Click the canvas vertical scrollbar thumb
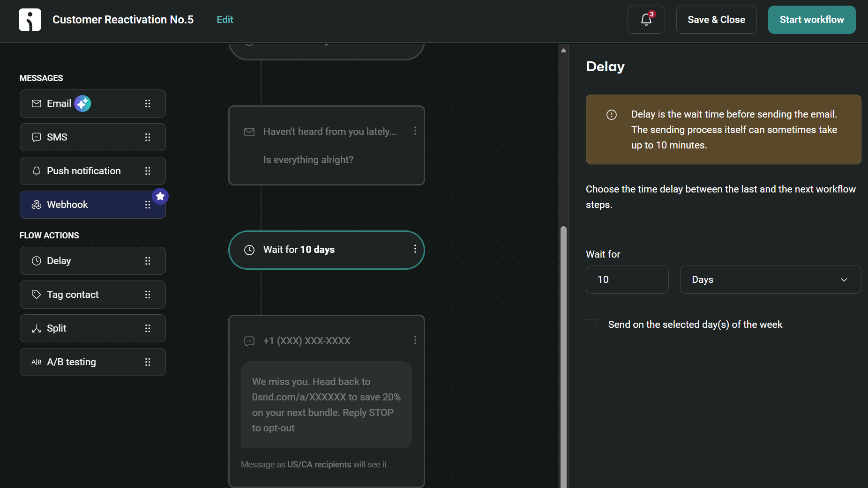The height and width of the screenshot is (488, 868). coord(563,357)
